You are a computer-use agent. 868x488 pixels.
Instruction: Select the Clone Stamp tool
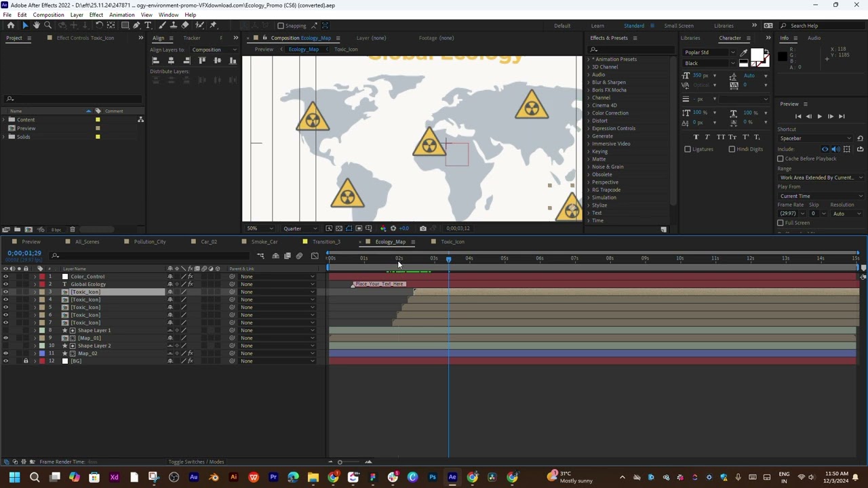pos(173,25)
